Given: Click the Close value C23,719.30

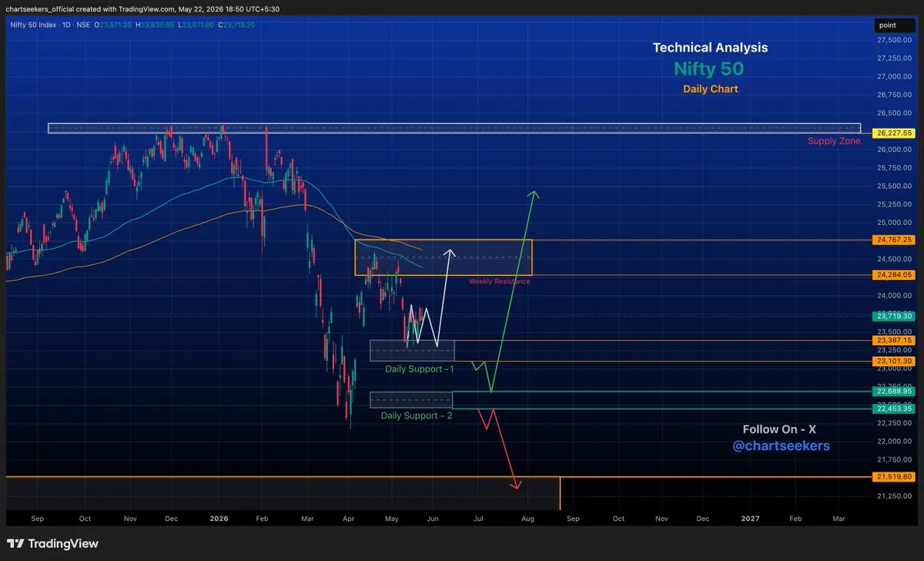Looking at the screenshot, I should coord(236,25).
